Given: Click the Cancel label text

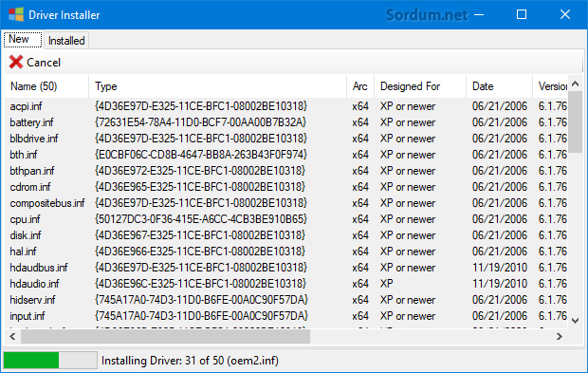Looking at the screenshot, I should (44, 63).
